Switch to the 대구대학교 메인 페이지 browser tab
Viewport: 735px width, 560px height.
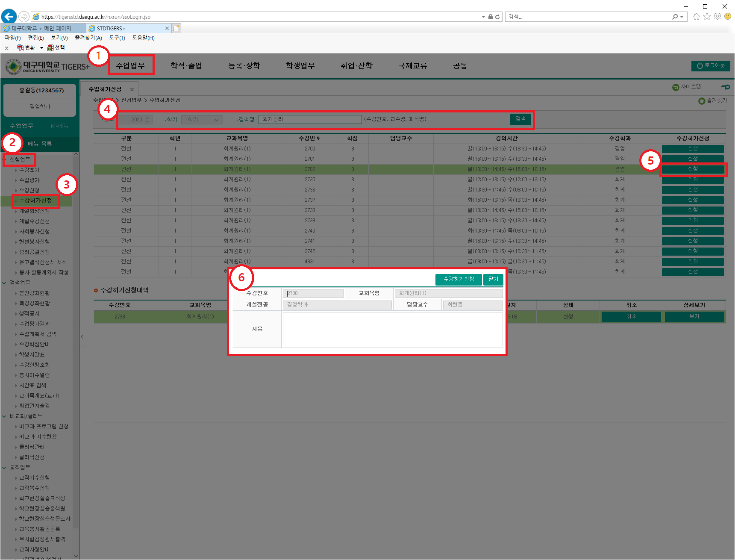coord(41,28)
